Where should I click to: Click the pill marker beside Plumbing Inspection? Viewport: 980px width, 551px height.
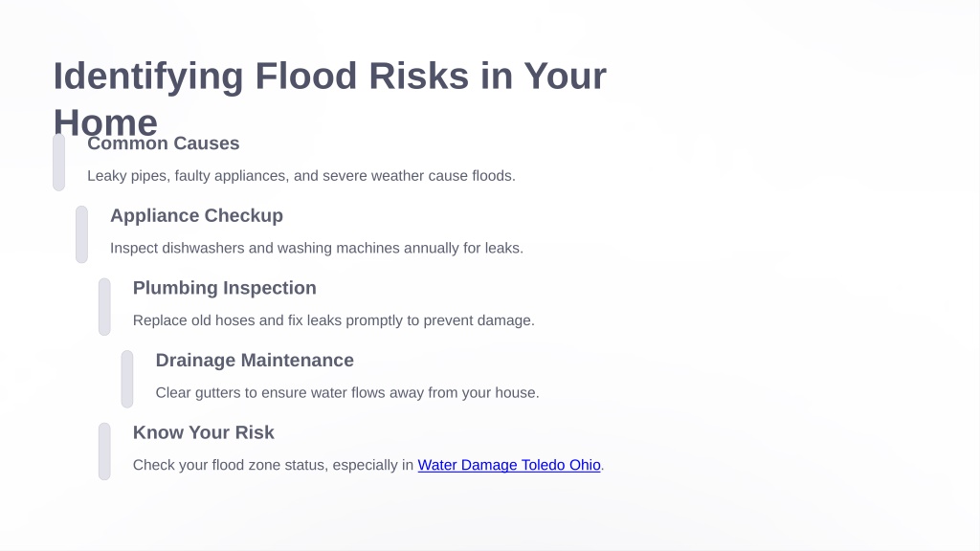click(x=104, y=307)
